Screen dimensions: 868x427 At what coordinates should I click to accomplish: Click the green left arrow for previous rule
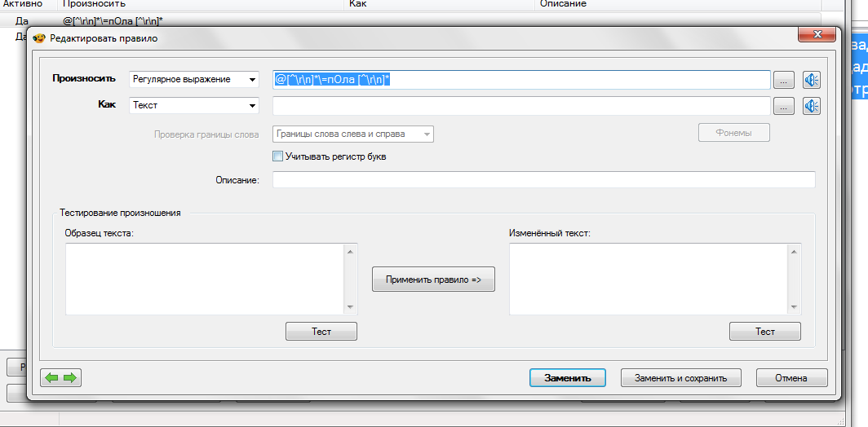coord(53,378)
